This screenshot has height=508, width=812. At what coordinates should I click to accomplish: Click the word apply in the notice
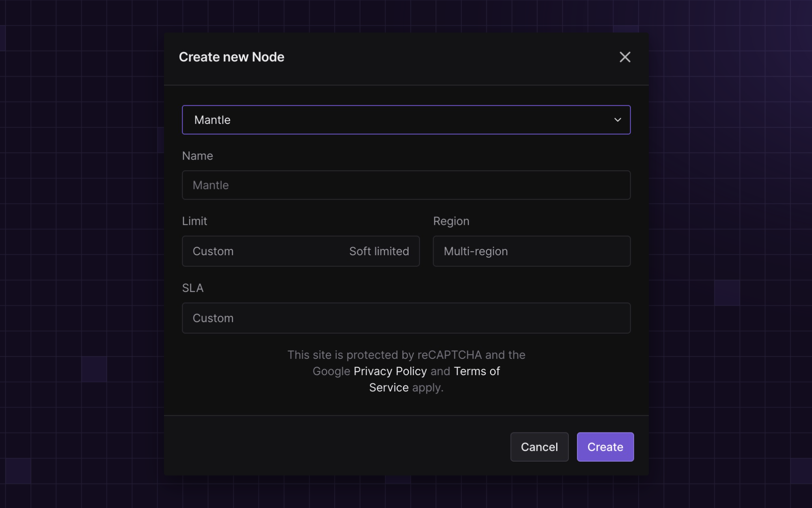click(427, 388)
